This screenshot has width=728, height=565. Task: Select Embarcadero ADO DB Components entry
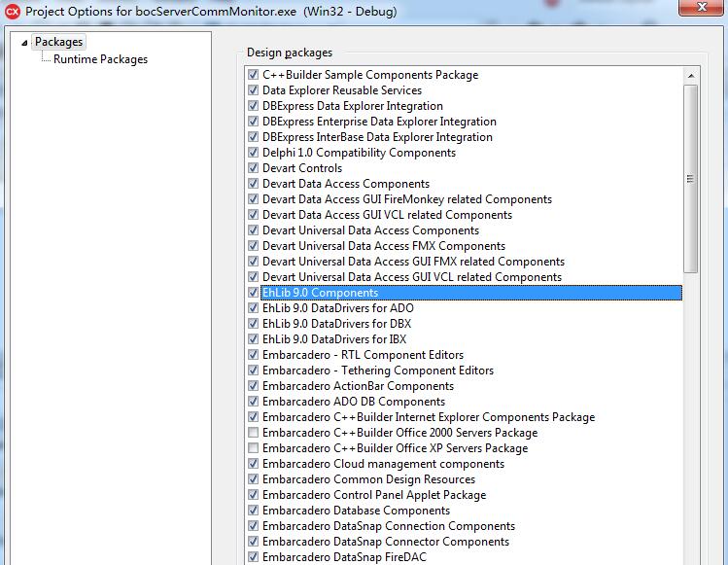(353, 402)
